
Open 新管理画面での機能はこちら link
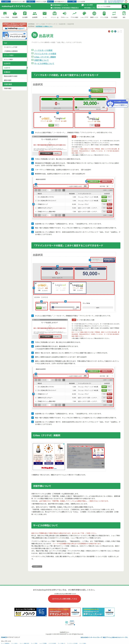pos(44,26)
